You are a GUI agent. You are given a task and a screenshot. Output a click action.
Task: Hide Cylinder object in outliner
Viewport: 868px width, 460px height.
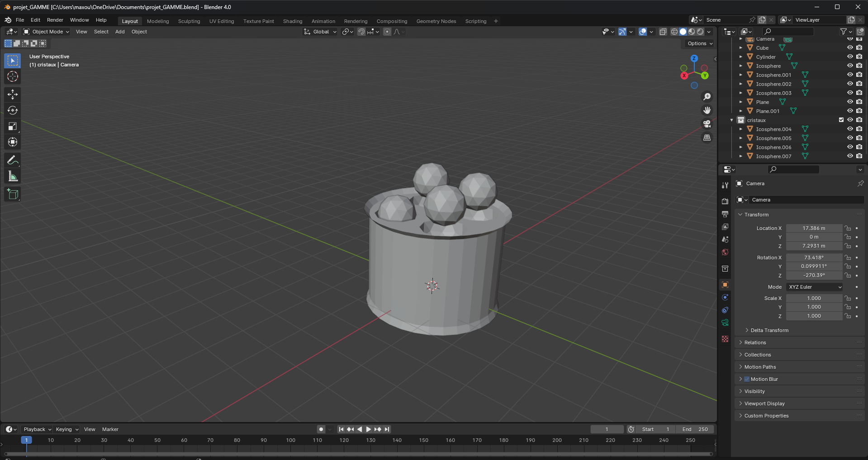click(x=850, y=56)
